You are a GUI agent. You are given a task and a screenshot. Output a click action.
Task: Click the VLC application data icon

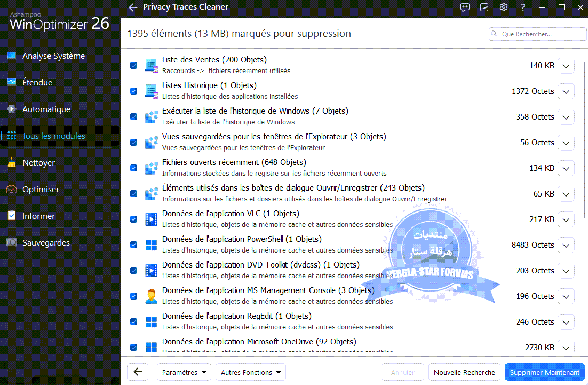(151, 219)
